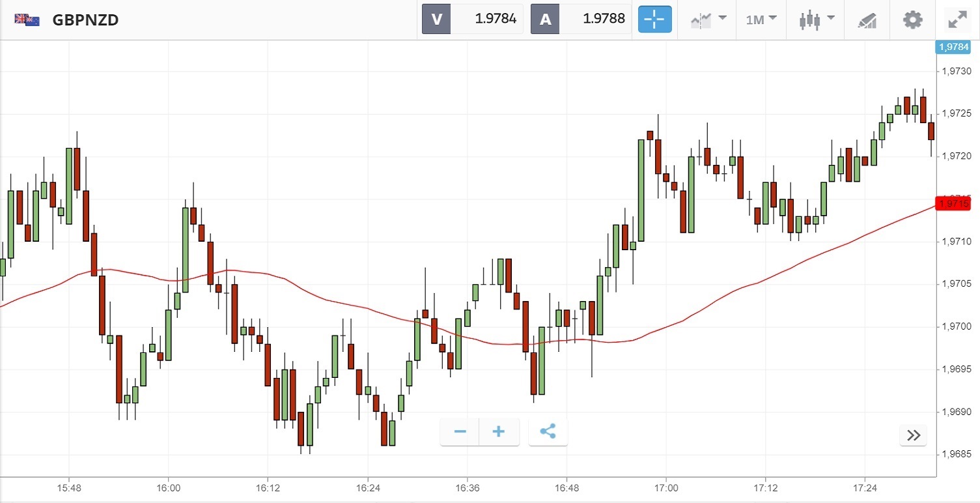Image resolution: width=980 pixels, height=503 pixels.
Task: Click the A buy price 1.9788 button
Action: (581, 20)
